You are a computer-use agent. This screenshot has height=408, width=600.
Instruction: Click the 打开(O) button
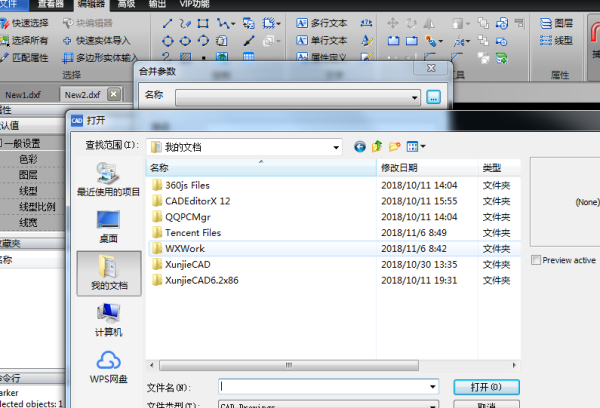tap(486, 387)
